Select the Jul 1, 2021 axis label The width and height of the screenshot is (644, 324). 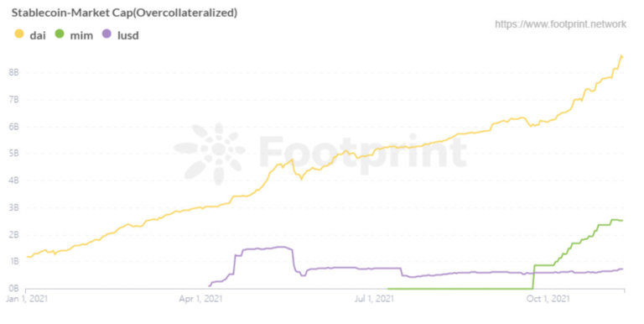374,299
